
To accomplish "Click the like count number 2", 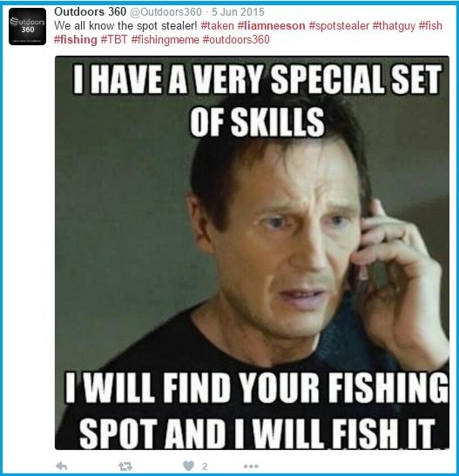I will 205,466.
